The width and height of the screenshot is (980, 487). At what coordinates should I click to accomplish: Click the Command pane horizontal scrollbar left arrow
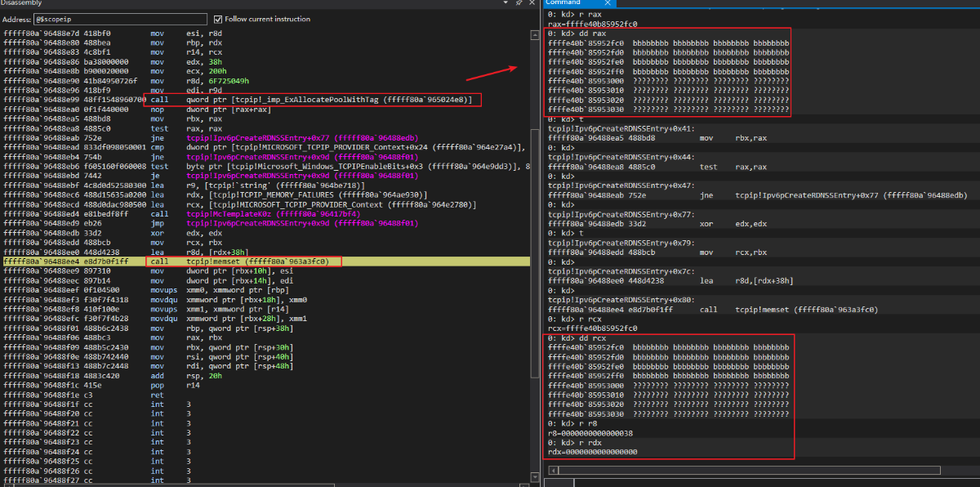pos(552,470)
